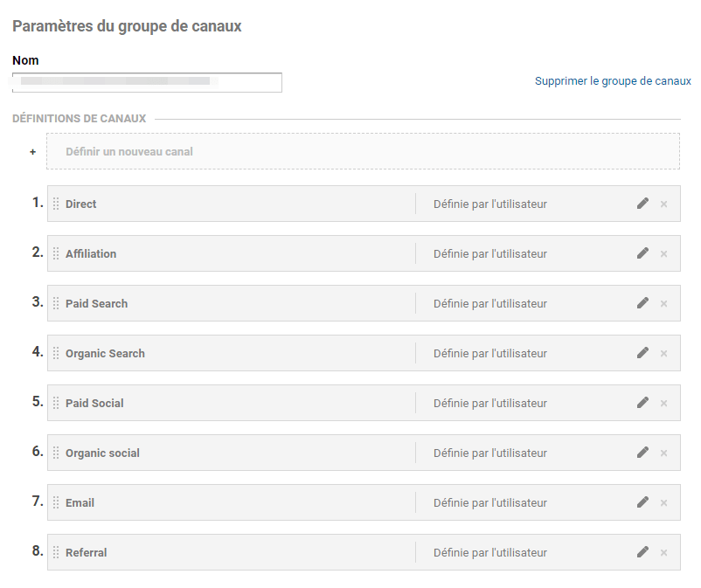Remove the Referral channel X icon

(664, 553)
